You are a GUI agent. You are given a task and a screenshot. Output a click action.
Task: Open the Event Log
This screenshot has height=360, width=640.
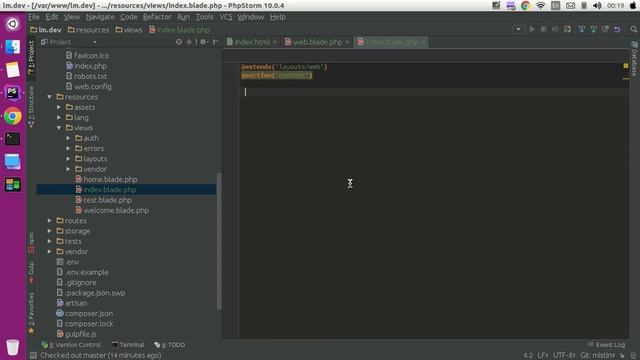tap(606, 345)
